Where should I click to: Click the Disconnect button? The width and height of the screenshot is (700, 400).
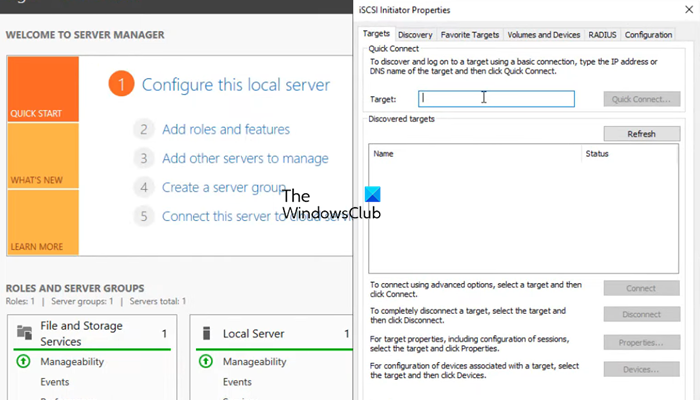(642, 314)
